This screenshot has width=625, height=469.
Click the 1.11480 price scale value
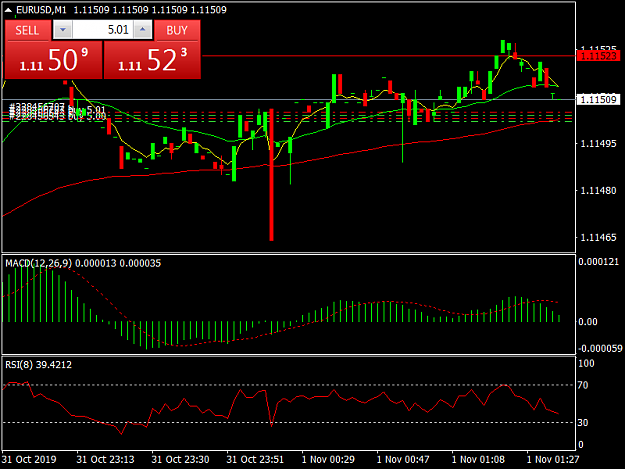point(598,190)
